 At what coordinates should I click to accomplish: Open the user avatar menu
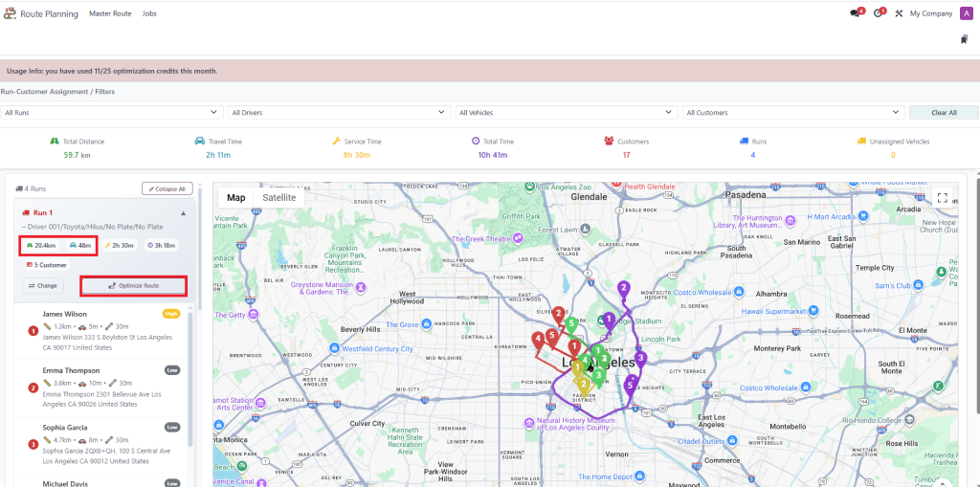(x=965, y=13)
